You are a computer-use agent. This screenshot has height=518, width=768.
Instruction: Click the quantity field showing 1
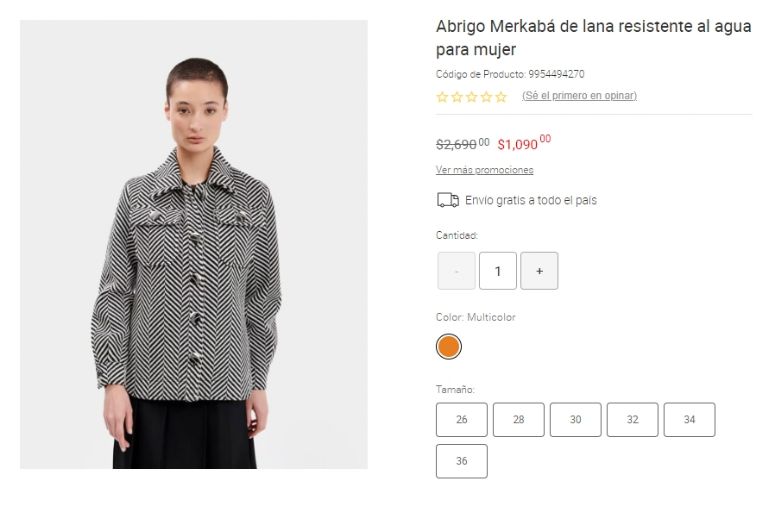click(498, 271)
